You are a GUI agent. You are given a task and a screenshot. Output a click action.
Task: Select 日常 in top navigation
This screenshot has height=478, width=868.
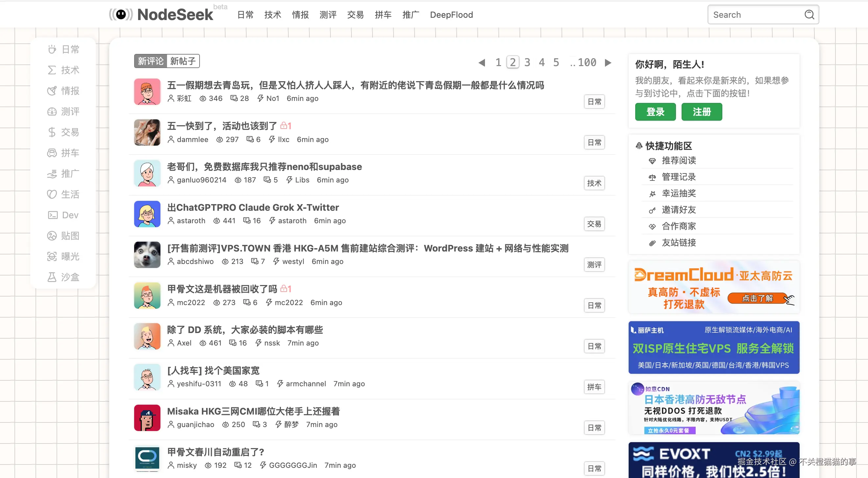[245, 15]
